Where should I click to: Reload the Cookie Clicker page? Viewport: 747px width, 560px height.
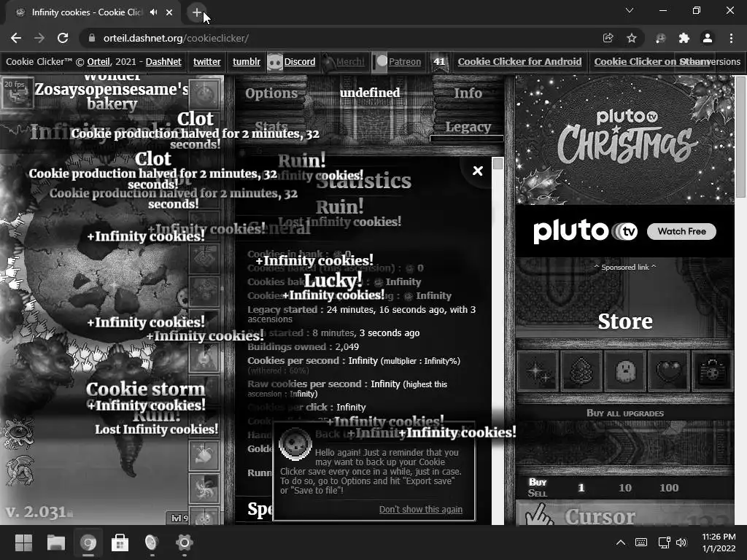click(x=63, y=38)
